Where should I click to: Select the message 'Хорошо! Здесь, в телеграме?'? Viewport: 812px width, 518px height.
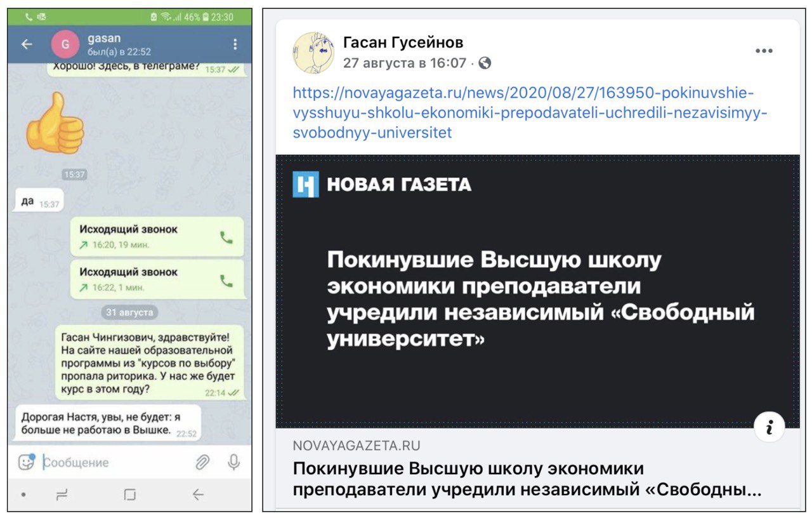pyautogui.click(x=145, y=69)
